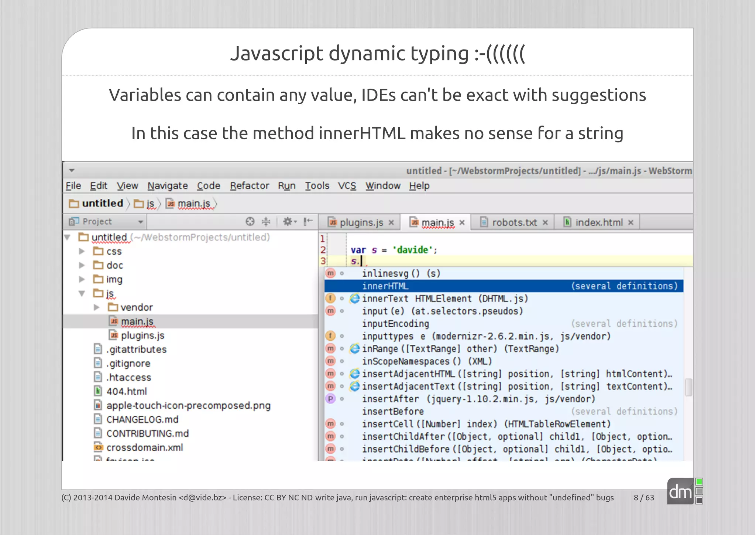Collapse the untitled project root node
Viewport: 756px width, 535px height.
(x=67, y=237)
